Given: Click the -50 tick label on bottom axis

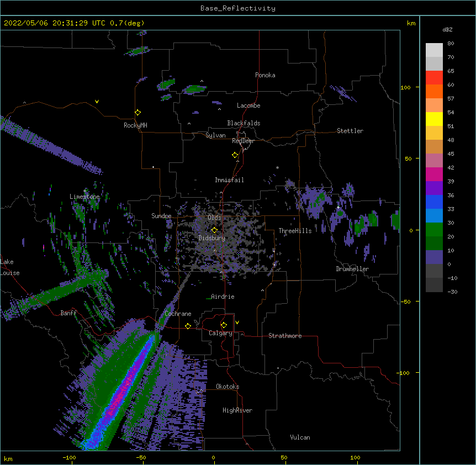Looking at the screenshot, I should tap(141, 457).
